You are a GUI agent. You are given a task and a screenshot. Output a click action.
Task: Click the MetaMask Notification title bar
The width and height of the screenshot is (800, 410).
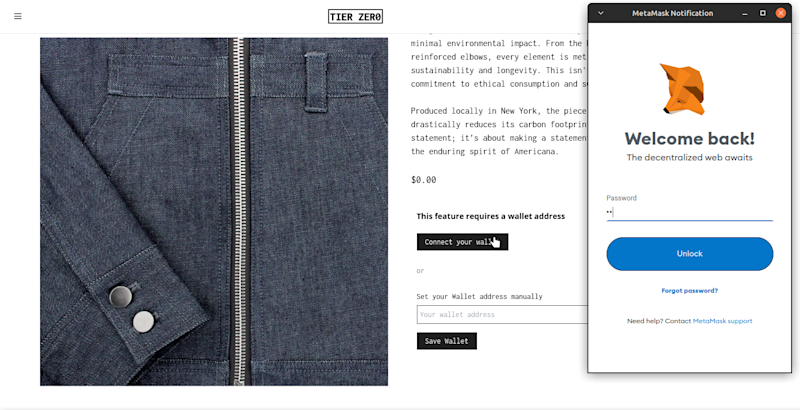[672, 13]
